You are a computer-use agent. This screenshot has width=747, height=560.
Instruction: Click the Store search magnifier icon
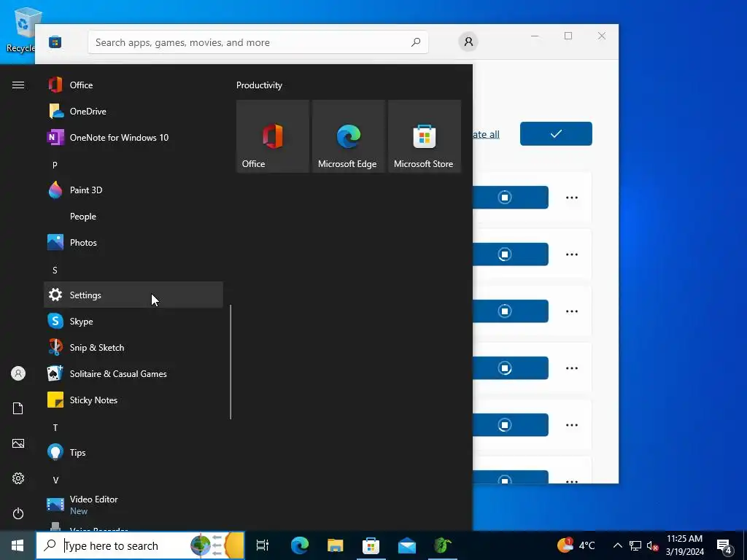(x=416, y=42)
